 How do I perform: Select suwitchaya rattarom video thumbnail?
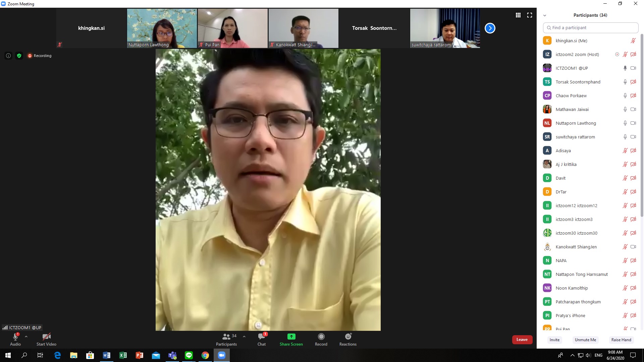tap(445, 28)
